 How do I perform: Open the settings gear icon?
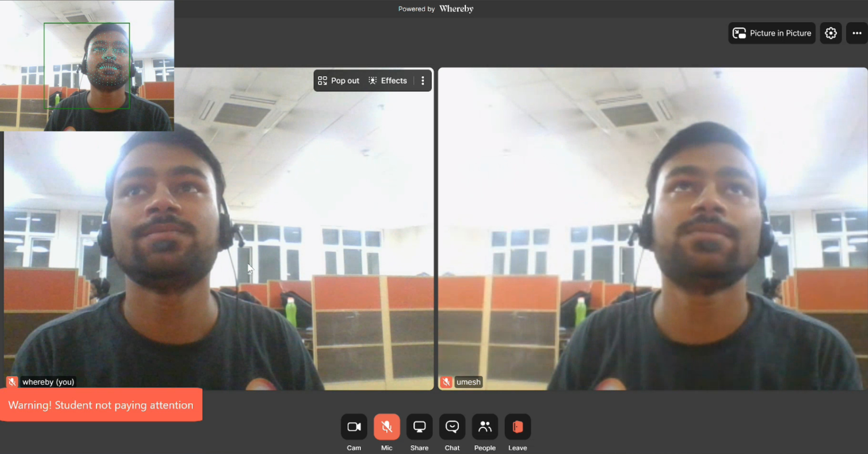coord(830,33)
